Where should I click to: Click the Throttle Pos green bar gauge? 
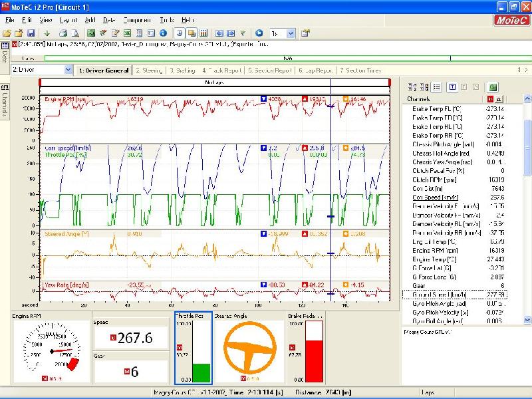click(x=201, y=352)
